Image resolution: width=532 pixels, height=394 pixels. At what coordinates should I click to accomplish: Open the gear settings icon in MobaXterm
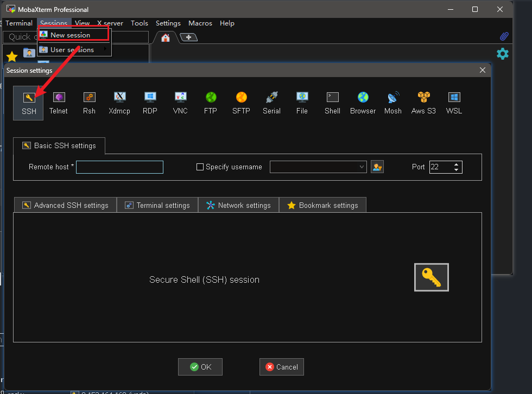[503, 54]
